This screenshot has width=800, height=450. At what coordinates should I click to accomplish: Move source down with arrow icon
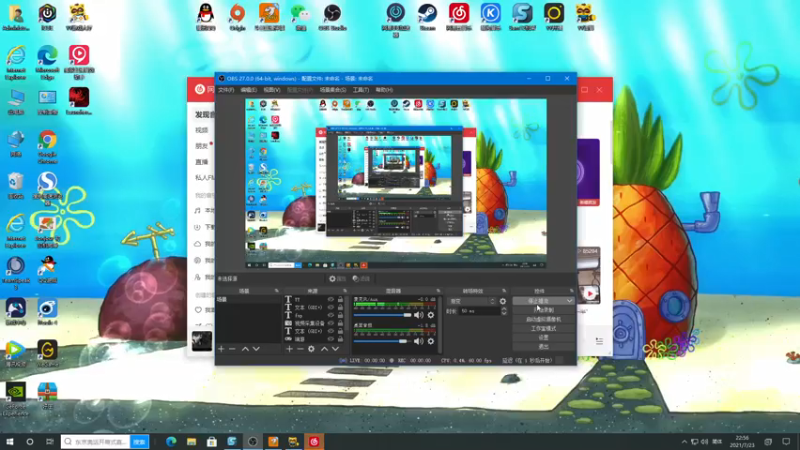pyautogui.click(x=335, y=349)
